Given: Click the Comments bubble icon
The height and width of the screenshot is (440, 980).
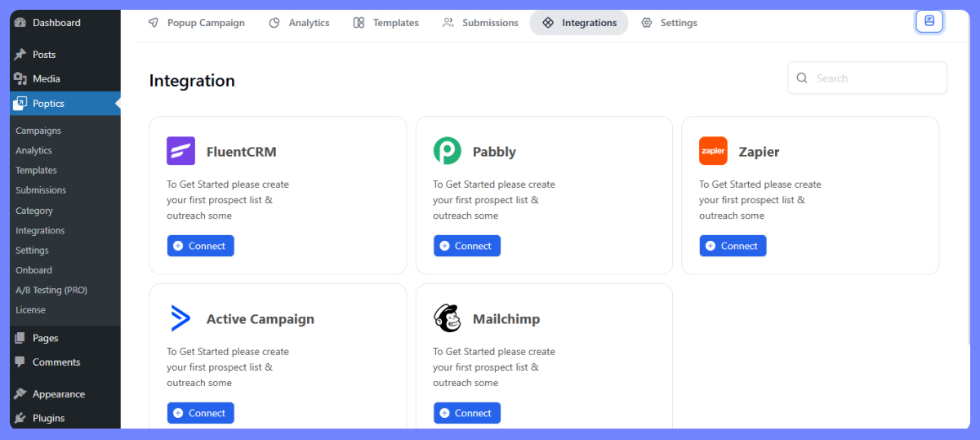Looking at the screenshot, I should tap(20, 362).
